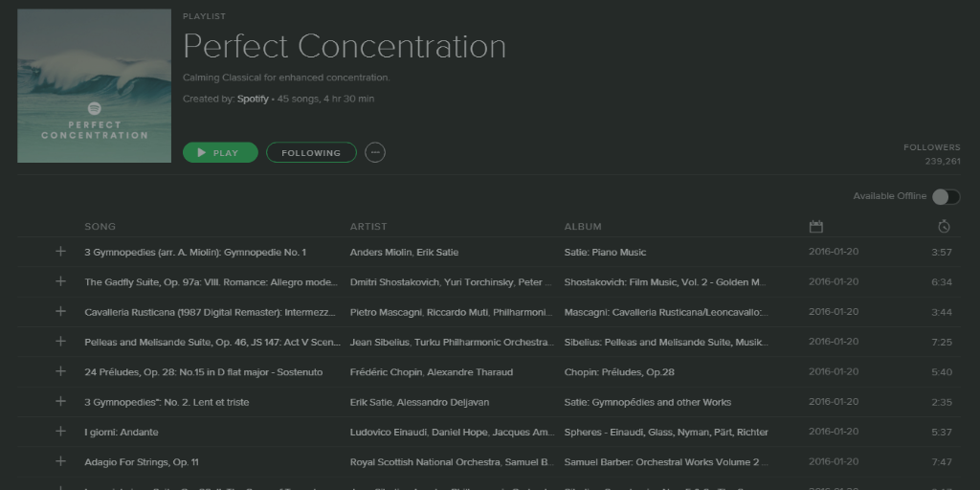Open album Spheres - Einaudi, Glass, Nyman, Pärt, Richter
This screenshot has height=490, width=980.
click(x=666, y=433)
